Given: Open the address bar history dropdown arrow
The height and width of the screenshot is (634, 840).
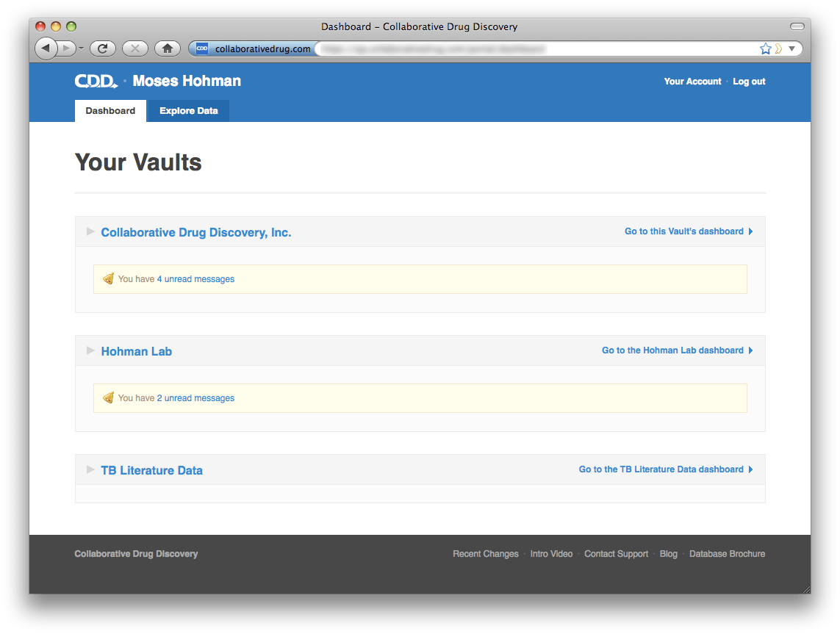Looking at the screenshot, I should pyautogui.click(x=791, y=48).
